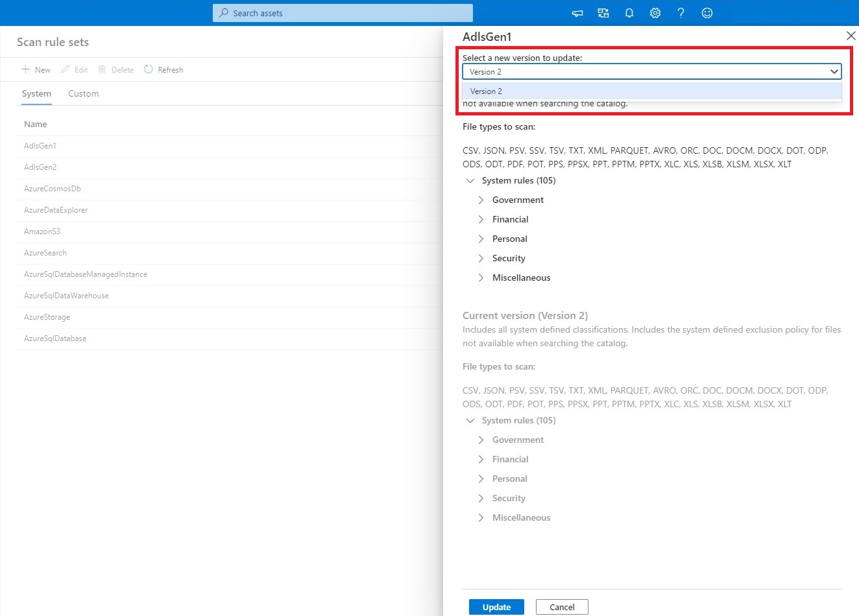Expand Security under Current version

point(481,499)
